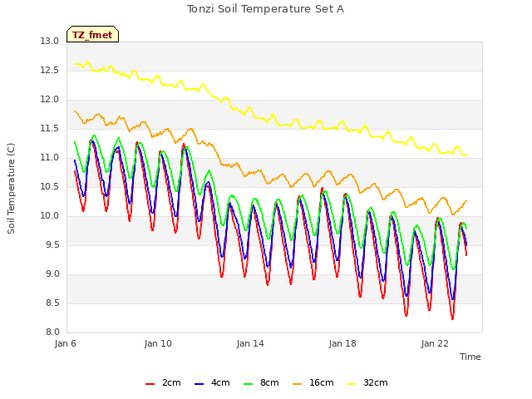
Task: Click the 10.5 y-axis tick label
Action: point(50,186)
